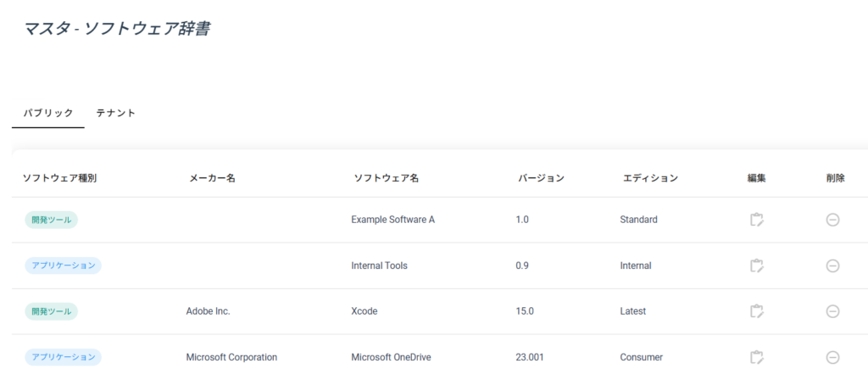This screenshot has height=380, width=868.
Task: Edit the Example Software A entry
Action: point(757,220)
